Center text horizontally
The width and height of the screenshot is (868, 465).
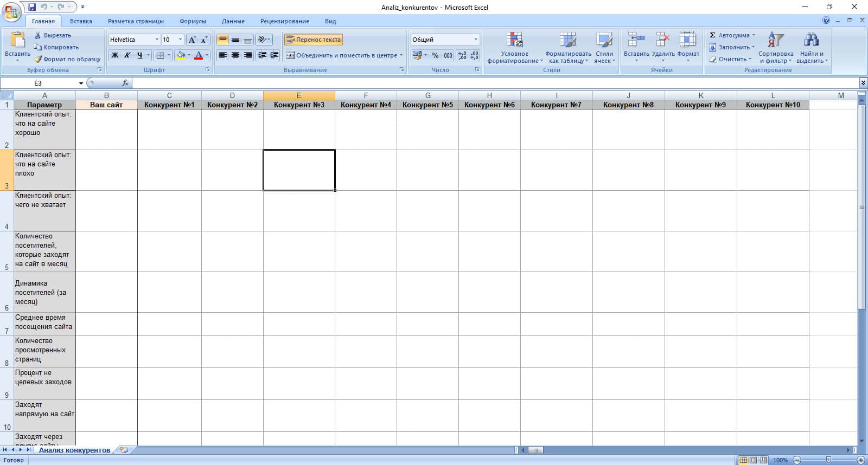[x=235, y=55]
